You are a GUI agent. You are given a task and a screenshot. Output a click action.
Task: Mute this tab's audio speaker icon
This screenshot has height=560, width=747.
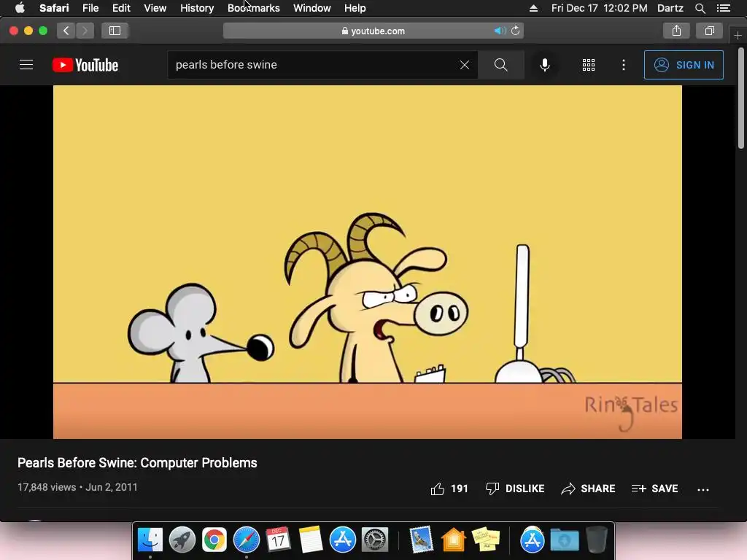(x=499, y=31)
